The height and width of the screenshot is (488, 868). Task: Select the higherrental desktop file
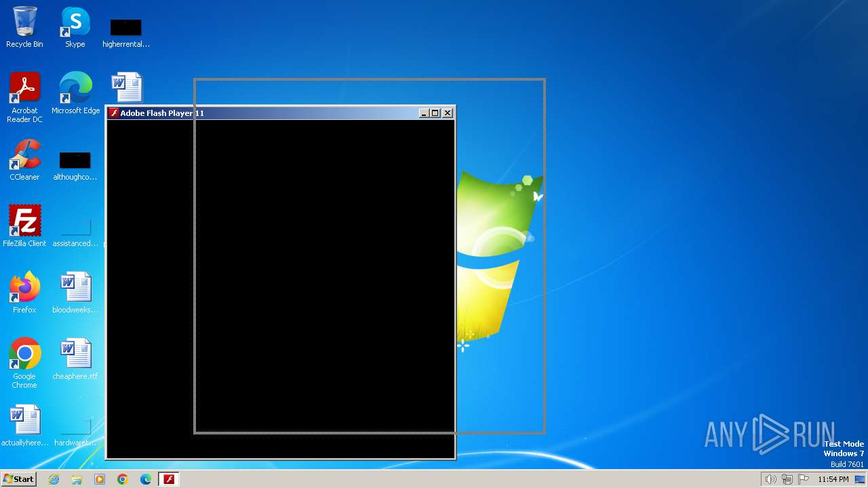[x=126, y=33]
